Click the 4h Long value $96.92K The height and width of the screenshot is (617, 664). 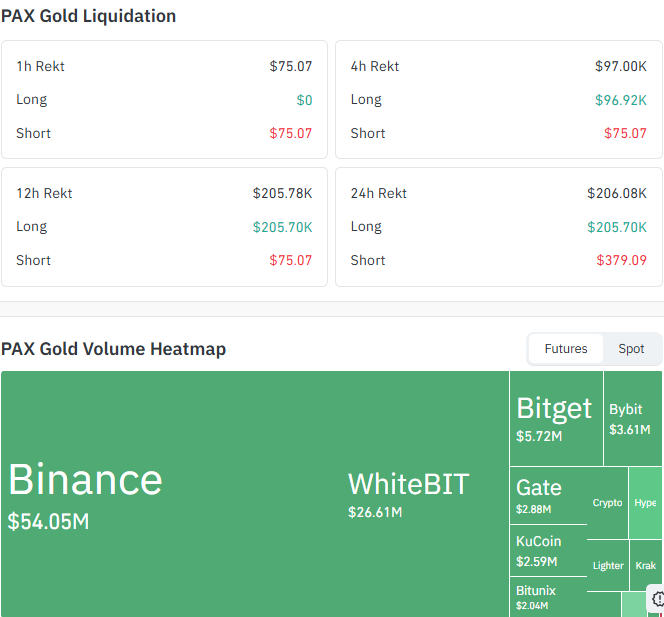click(621, 100)
